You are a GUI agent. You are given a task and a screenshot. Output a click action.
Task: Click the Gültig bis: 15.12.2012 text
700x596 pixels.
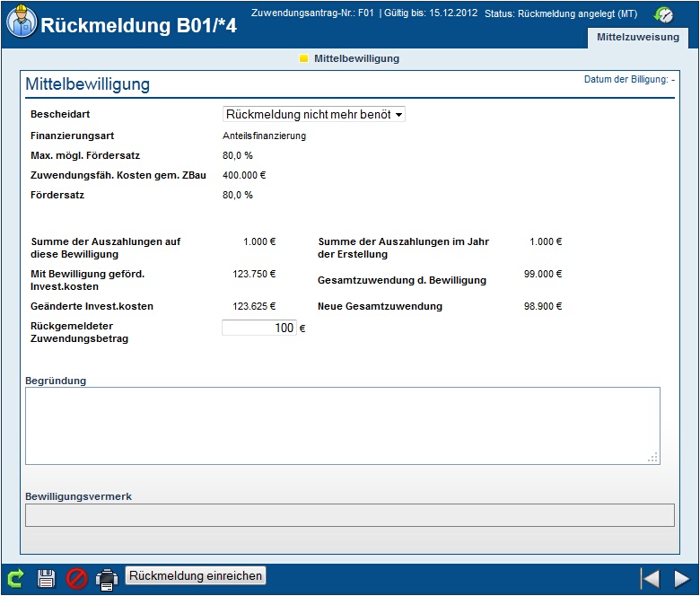tap(431, 13)
